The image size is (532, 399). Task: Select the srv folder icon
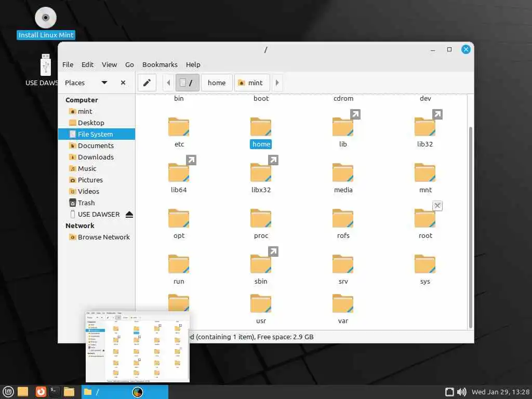click(343, 264)
